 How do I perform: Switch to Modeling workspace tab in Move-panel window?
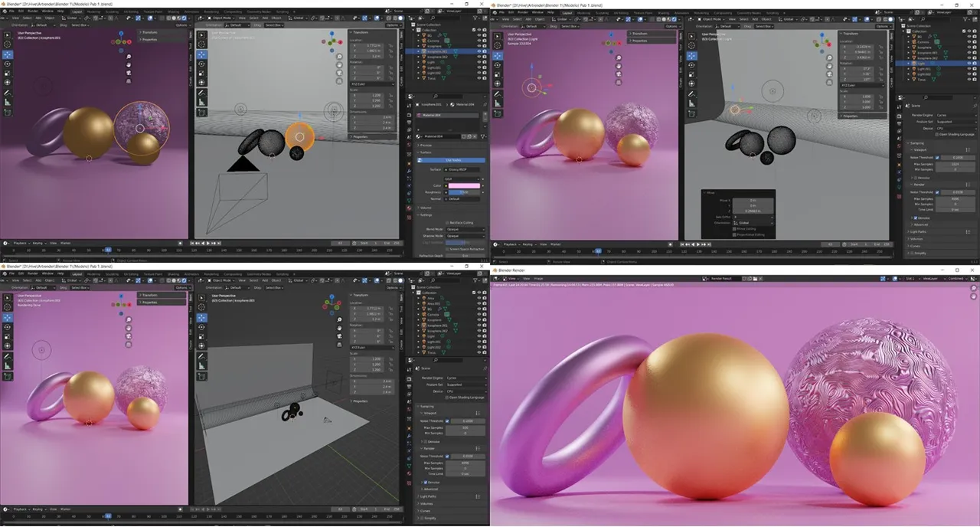click(x=585, y=13)
